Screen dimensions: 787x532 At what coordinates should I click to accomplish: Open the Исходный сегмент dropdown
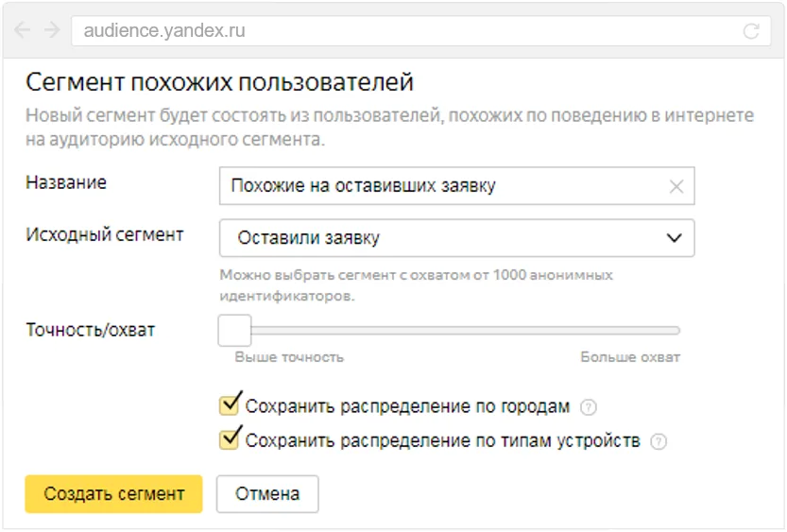(x=456, y=238)
